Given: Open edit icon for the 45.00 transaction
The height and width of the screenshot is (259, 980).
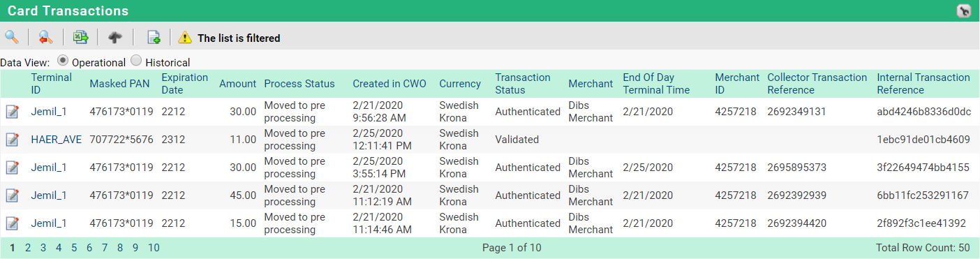Looking at the screenshot, I should point(12,195).
